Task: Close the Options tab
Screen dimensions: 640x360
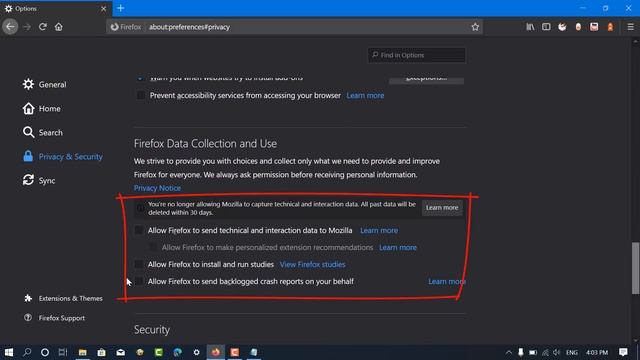Action: pos(103,9)
